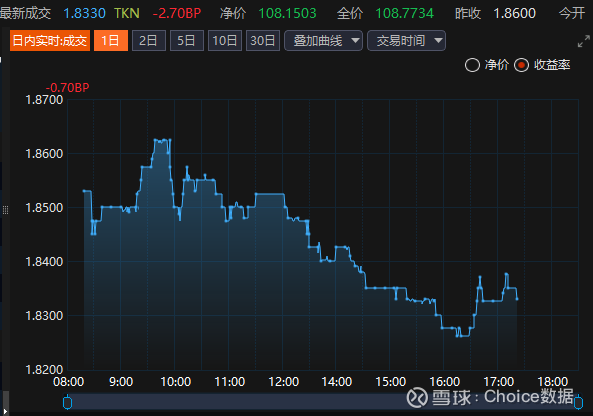Click the 1.8300 y-axis label
This screenshot has height=416, width=593.
[x=44, y=316]
